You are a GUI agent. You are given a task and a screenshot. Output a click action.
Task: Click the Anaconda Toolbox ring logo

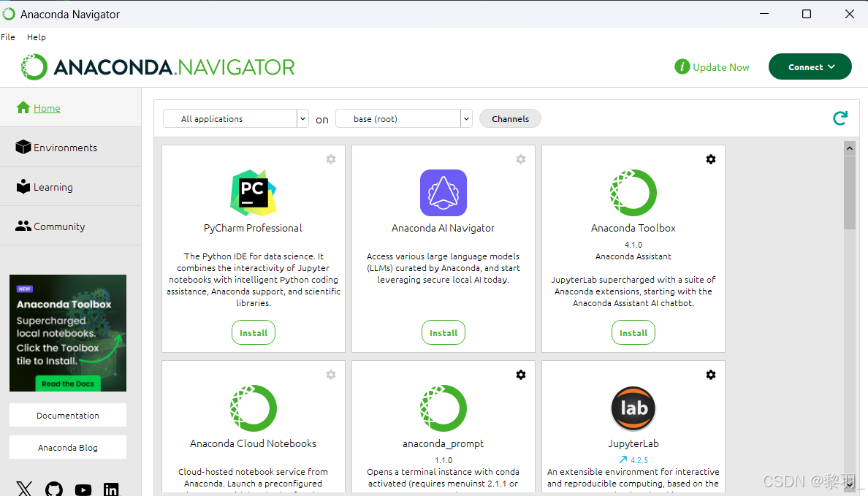tap(633, 193)
